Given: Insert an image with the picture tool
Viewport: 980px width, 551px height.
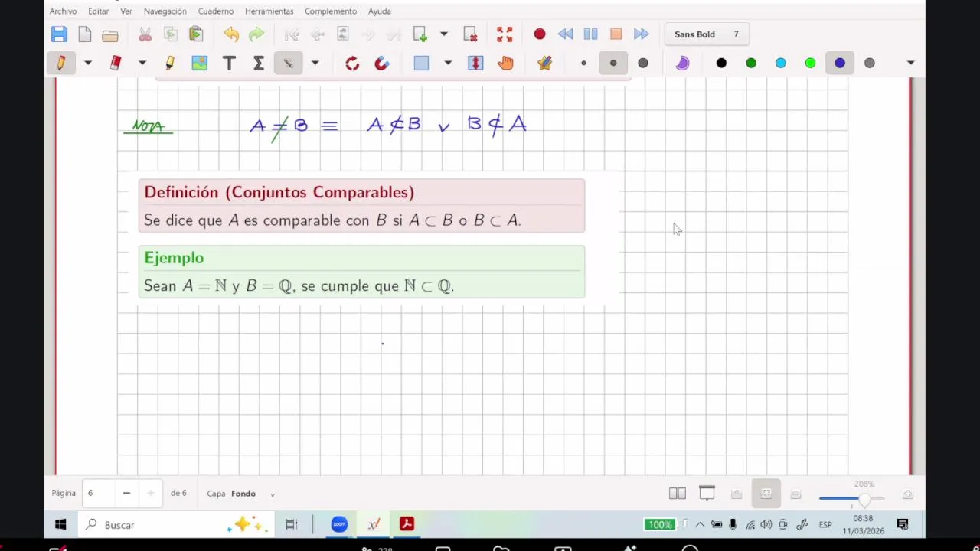Looking at the screenshot, I should 199,63.
